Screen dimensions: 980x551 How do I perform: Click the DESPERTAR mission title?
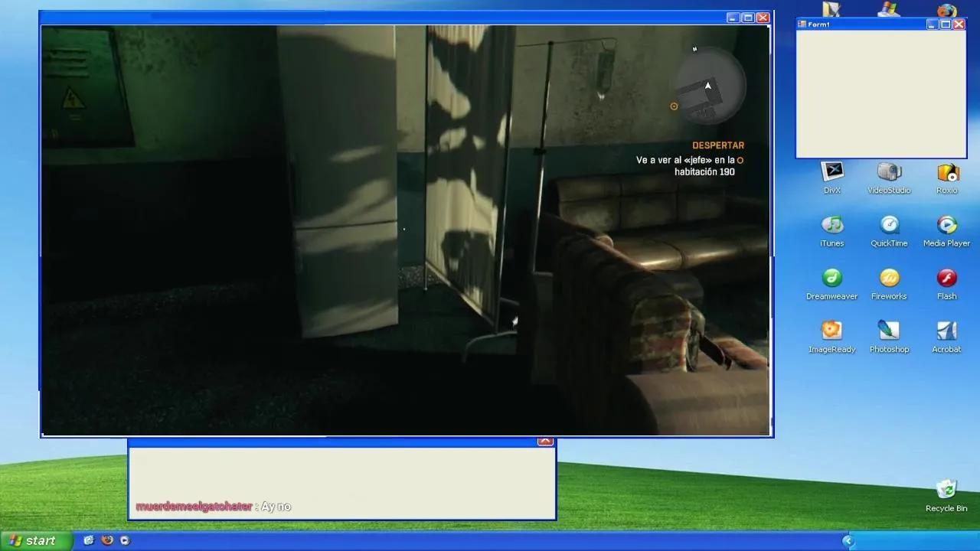click(718, 145)
